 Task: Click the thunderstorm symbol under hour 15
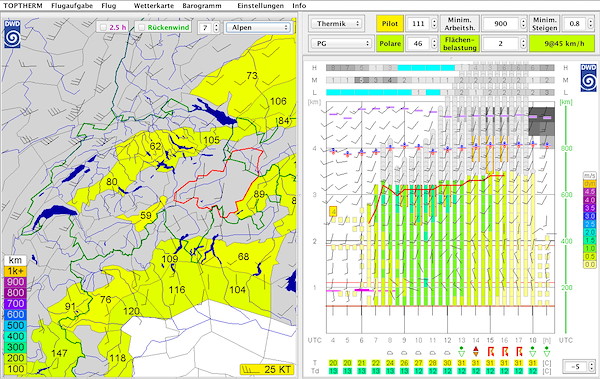(490, 351)
